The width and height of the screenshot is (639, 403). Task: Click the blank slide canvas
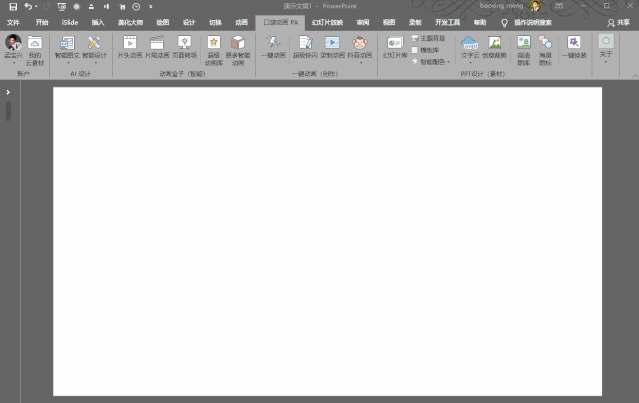click(328, 241)
